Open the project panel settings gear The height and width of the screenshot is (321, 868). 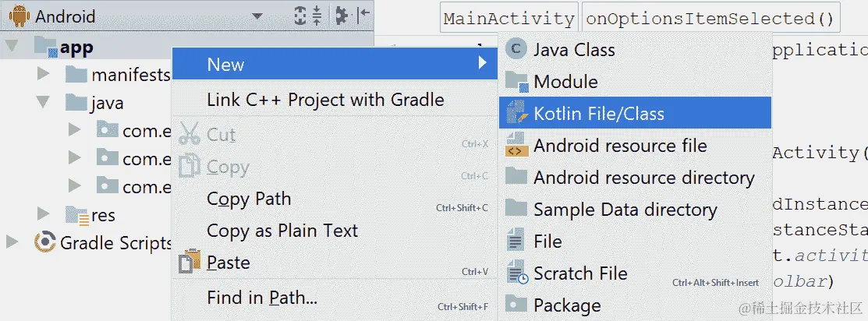342,16
